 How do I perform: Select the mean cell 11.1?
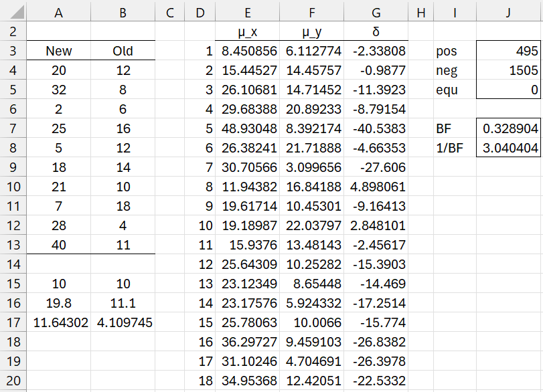[123, 303]
